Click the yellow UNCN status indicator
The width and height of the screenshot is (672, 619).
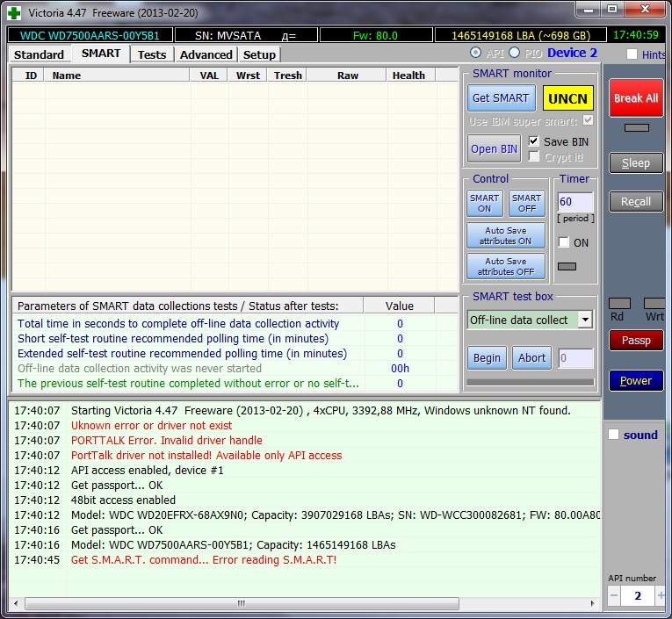[x=567, y=98]
